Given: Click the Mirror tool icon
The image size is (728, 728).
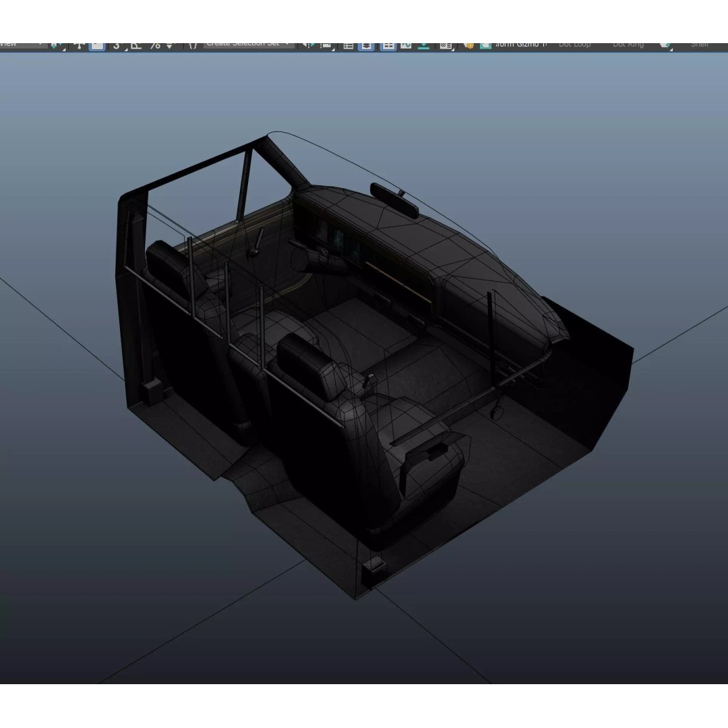Looking at the screenshot, I should (308, 46).
